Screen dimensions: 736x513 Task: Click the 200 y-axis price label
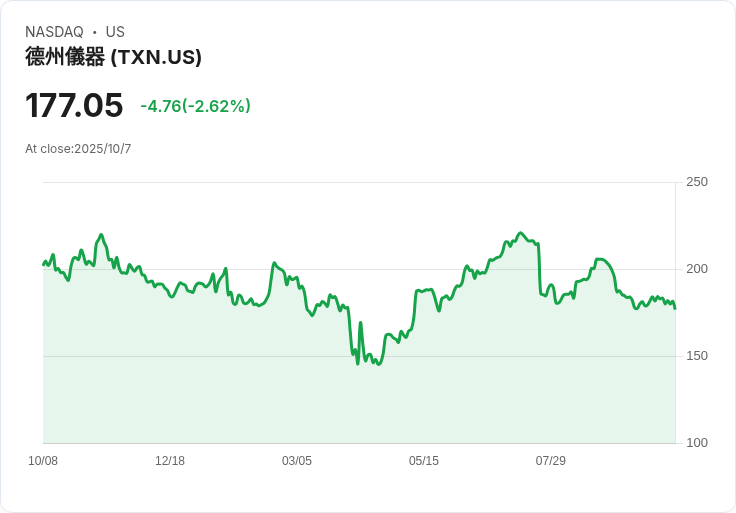pos(697,269)
